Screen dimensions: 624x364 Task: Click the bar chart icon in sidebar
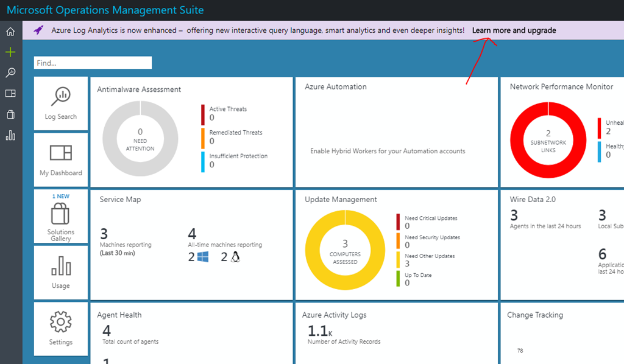[10, 135]
